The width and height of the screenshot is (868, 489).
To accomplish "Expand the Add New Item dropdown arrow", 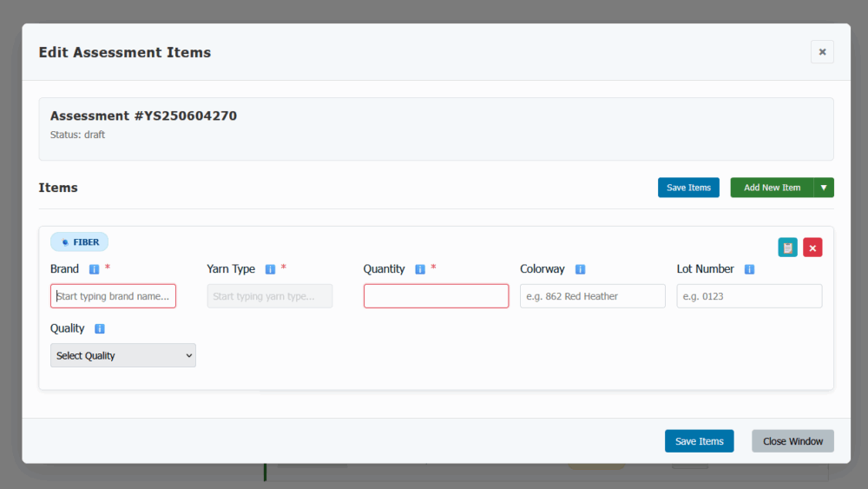I will coord(824,188).
